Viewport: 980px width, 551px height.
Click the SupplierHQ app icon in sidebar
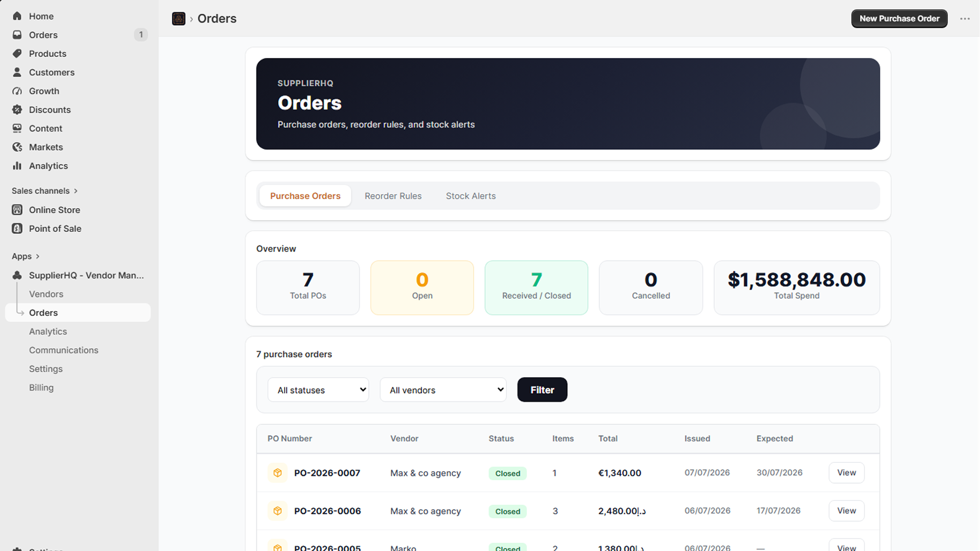click(x=17, y=275)
